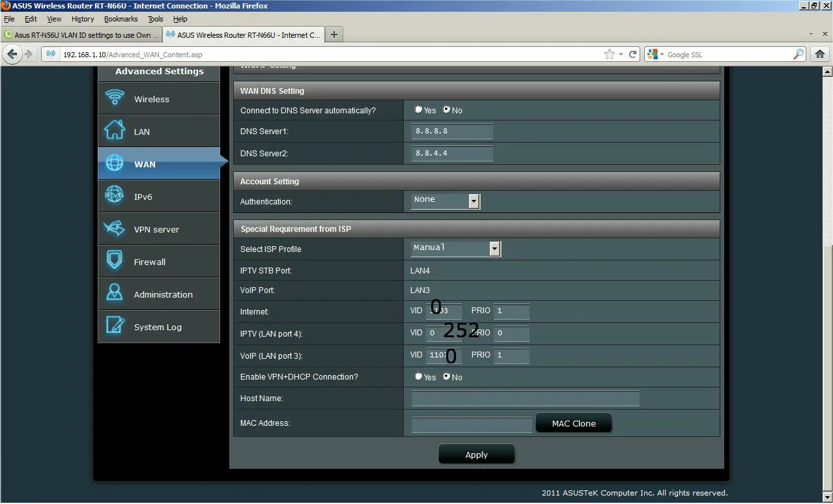Viewport: 833px width, 504px height.
Task: Switch to the Asus RT-N56U VLAN ID tab
Action: click(81, 35)
